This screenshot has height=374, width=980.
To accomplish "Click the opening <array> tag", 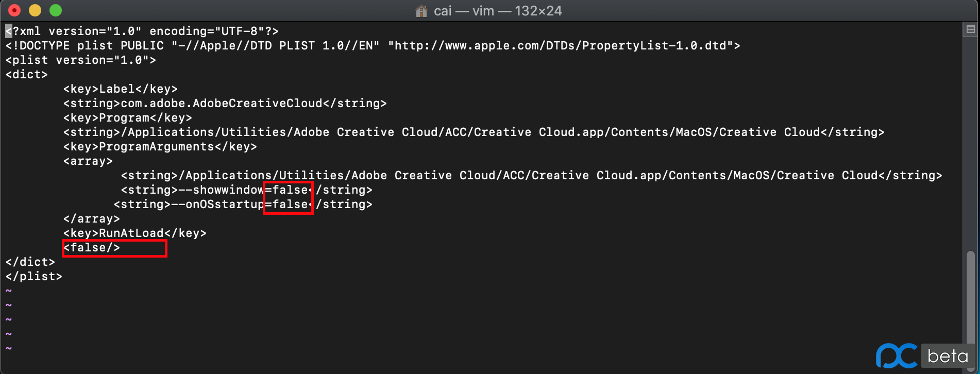I will 88,161.
